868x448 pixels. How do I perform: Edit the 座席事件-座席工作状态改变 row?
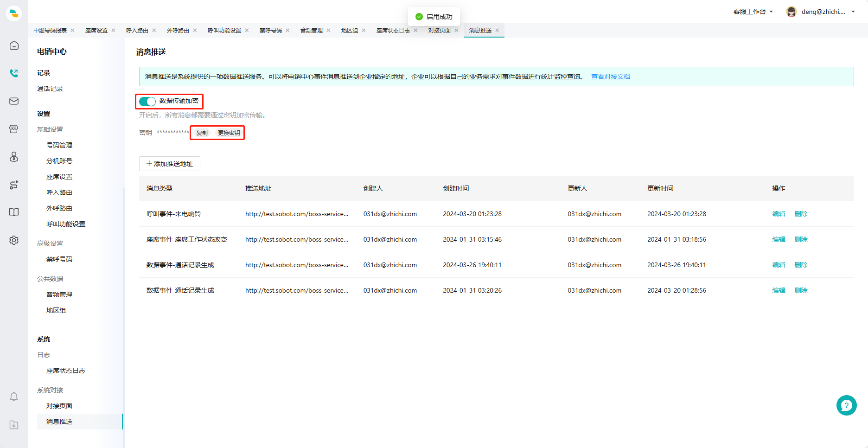(779, 239)
